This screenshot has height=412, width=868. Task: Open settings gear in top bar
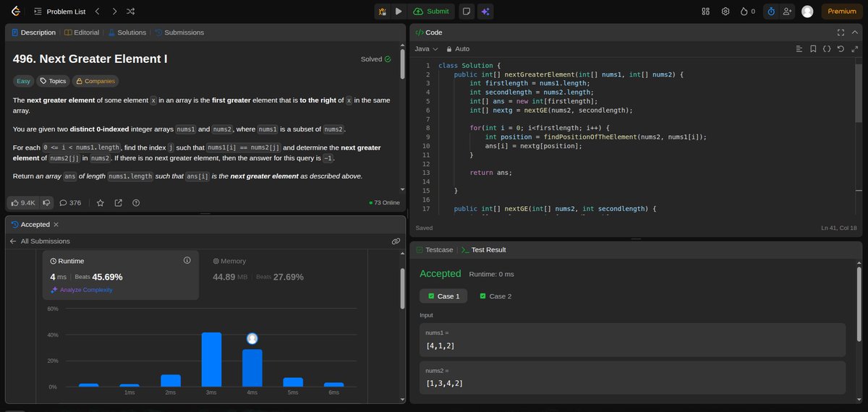tap(726, 11)
